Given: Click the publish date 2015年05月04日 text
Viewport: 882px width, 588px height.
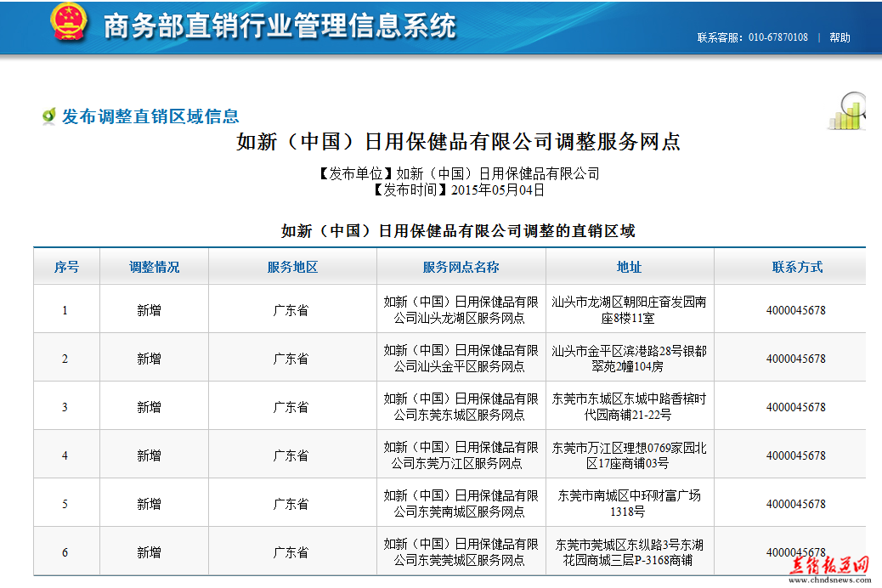Looking at the screenshot, I should (x=497, y=190).
